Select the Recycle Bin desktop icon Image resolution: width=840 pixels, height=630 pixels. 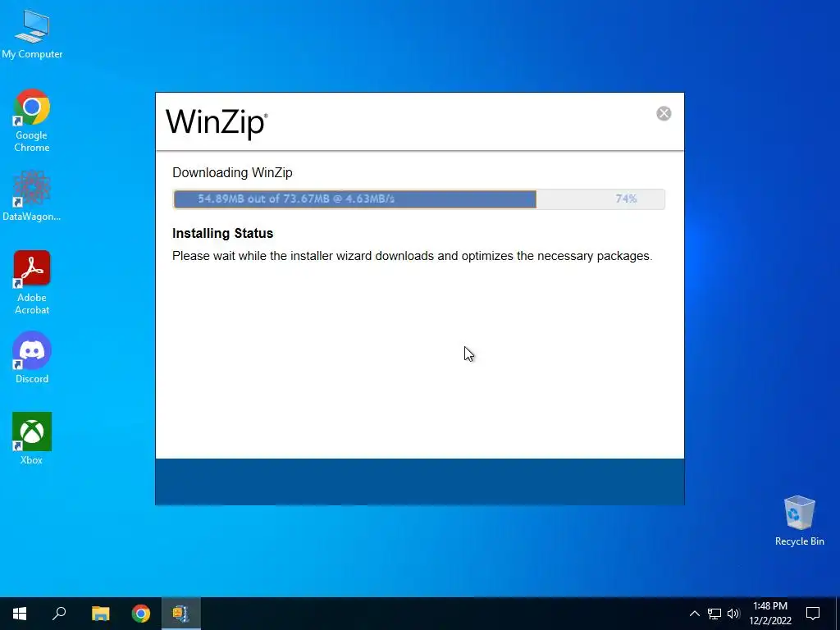point(799,521)
